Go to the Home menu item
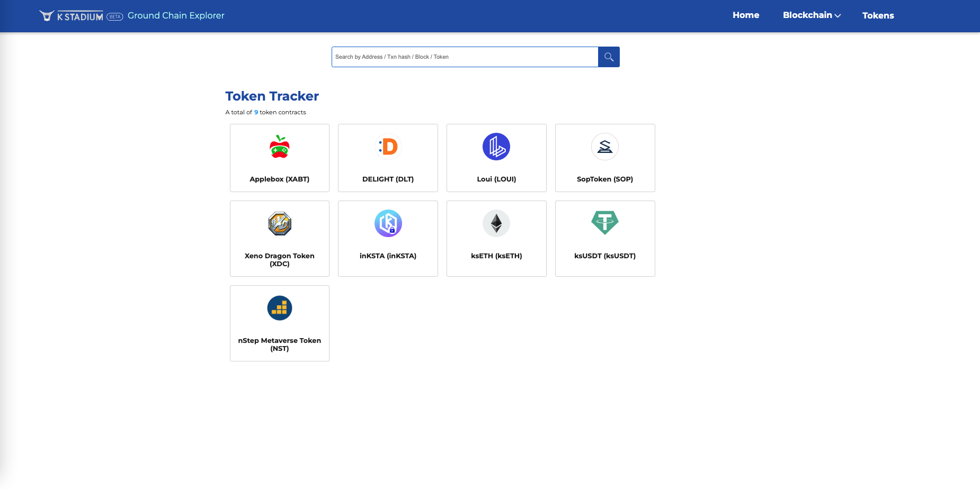 tap(746, 15)
